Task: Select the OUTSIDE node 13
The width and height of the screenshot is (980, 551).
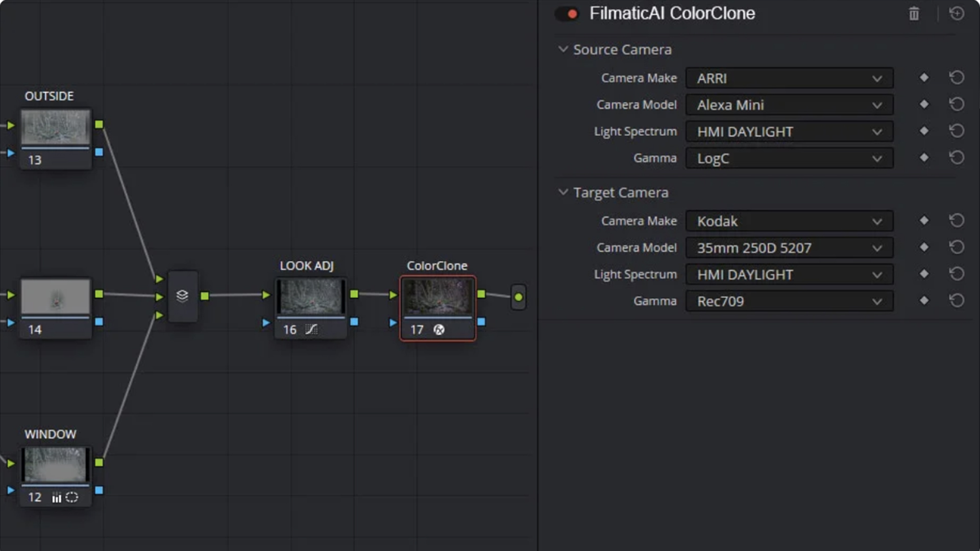Action: 56,138
